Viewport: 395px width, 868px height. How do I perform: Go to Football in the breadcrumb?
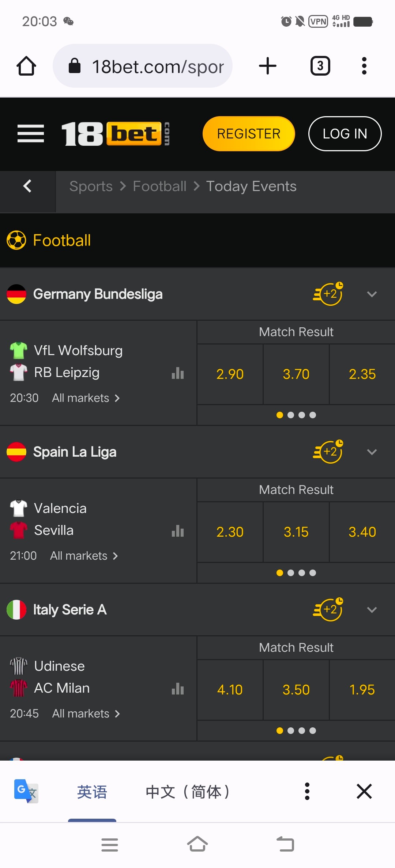159,186
